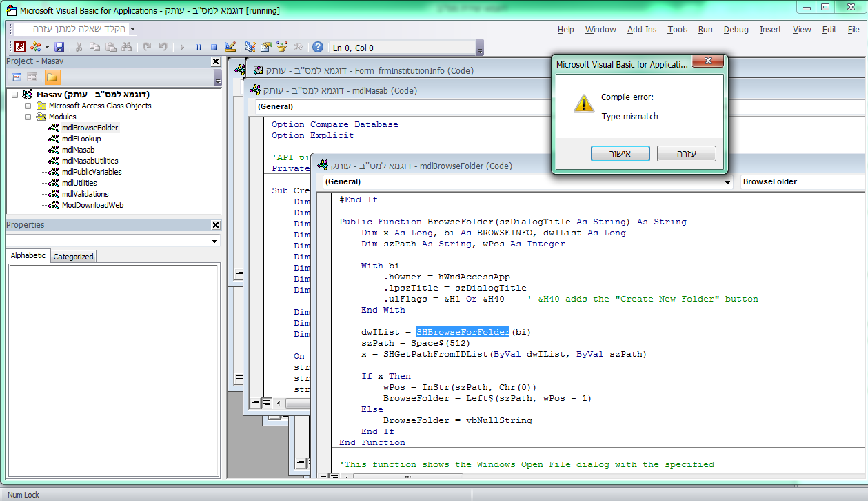Click the עזרה help button in dialog
The width and height of the screenshot is (868, 501).
pyautogui.click(x=686, y=153)
